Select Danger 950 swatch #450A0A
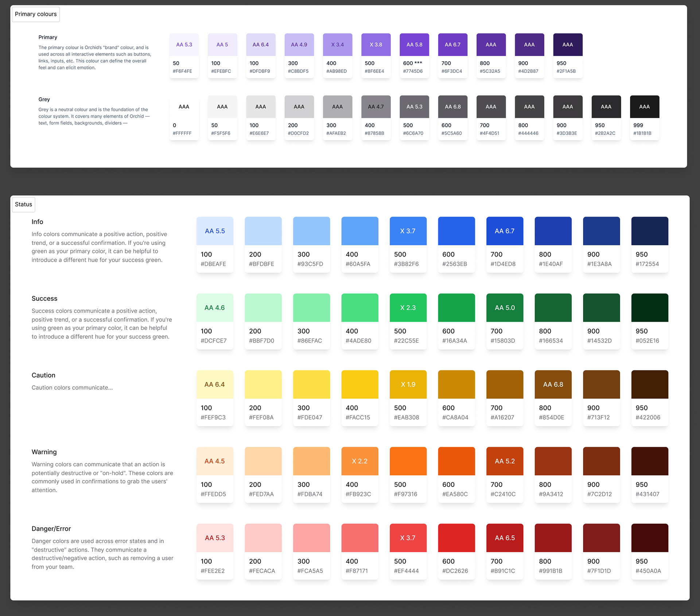This screenshot has width=700, height=616. (649, 538)
